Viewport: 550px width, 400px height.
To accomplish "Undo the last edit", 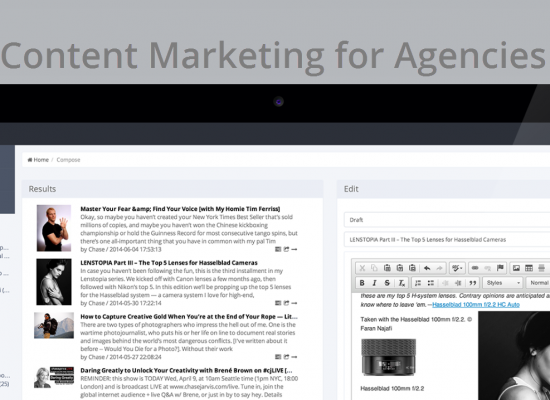I will 427,268.
